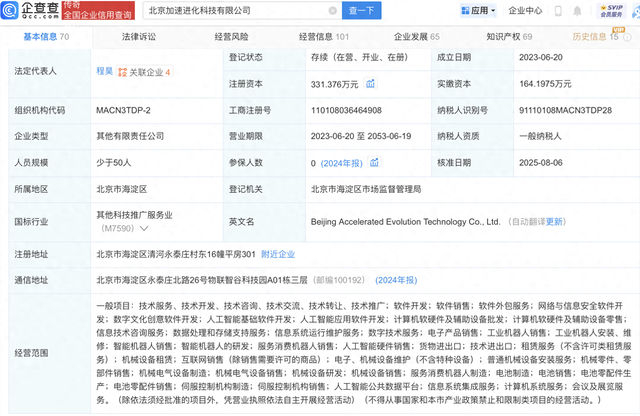Open SVIP member services icon
The width and height of the screenshot is (640, 416).
pos(611,11)
